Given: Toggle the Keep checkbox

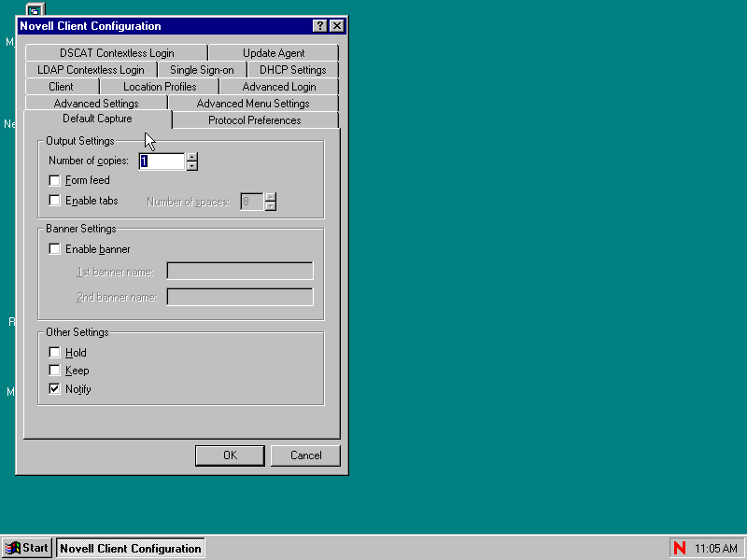Looking at the screenshot, I should 55,370.
